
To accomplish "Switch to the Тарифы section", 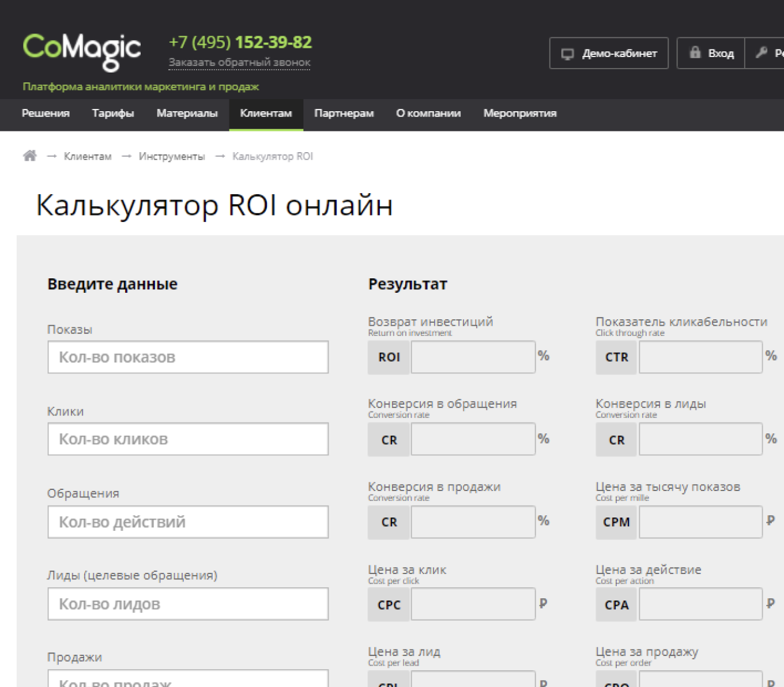I will (113, 114).
